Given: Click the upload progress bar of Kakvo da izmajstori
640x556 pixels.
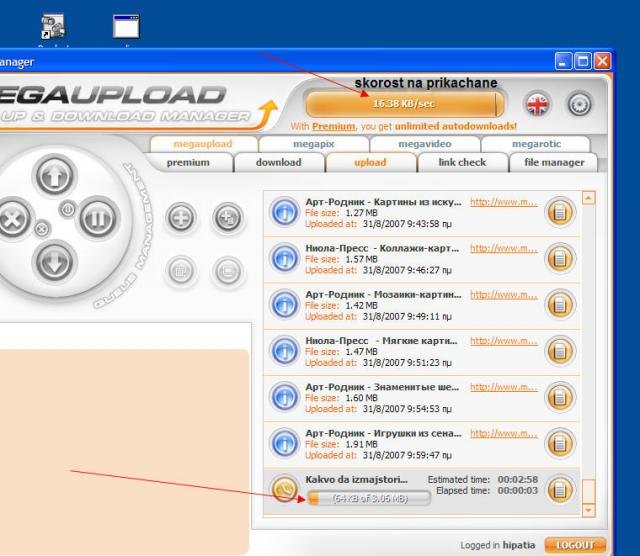Looking at the screenshot, I should click(x=370, y=497).
